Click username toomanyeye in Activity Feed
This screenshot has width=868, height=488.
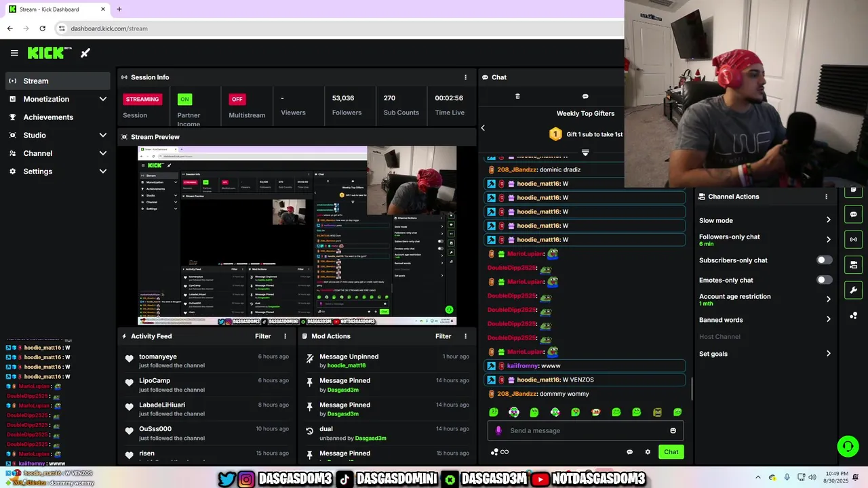[157, 357]
